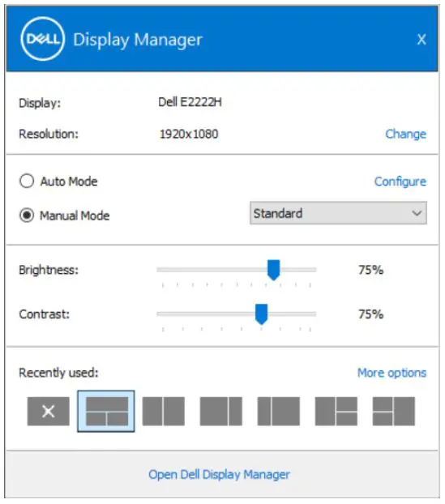
Task: Click the Recently used label
Action: click(x=58, y=373)
